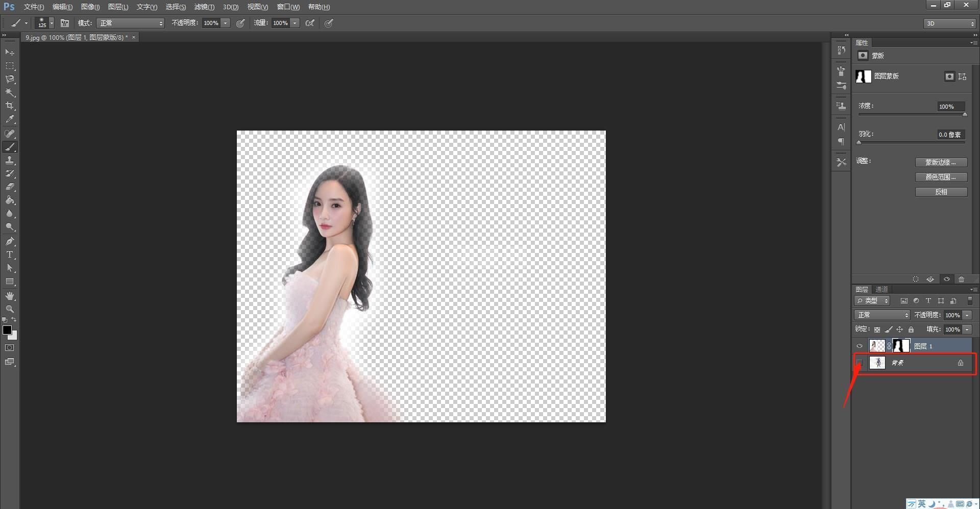Viewport: 980px width, 509px height.
Task: Toggle lock all for layer
Action: [911, 329]
